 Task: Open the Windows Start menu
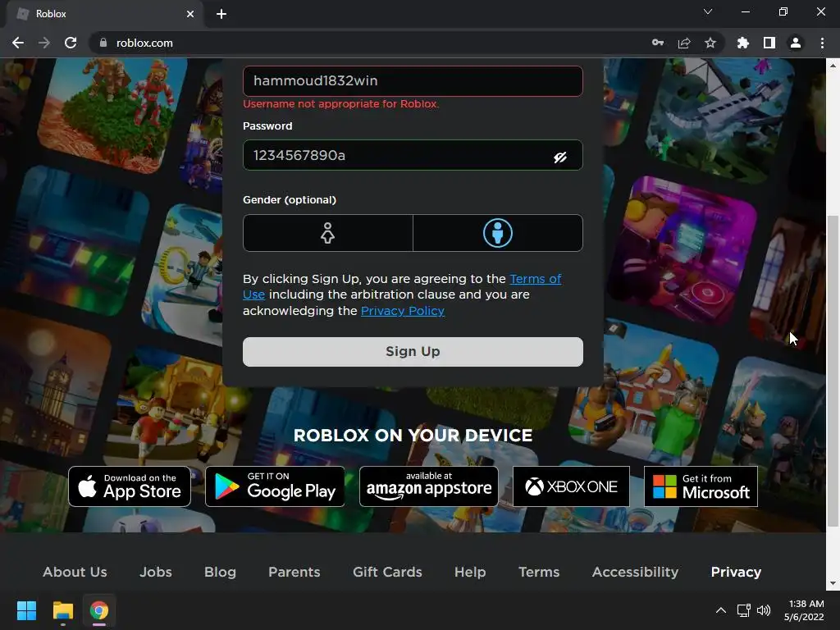pyautogui.click(x=26, y=610)
